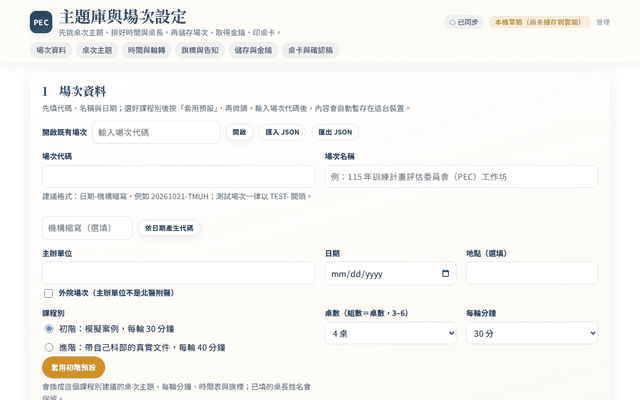Check the 外院場次 checkbox
This screenshot has width=640, height=400.
49,293
